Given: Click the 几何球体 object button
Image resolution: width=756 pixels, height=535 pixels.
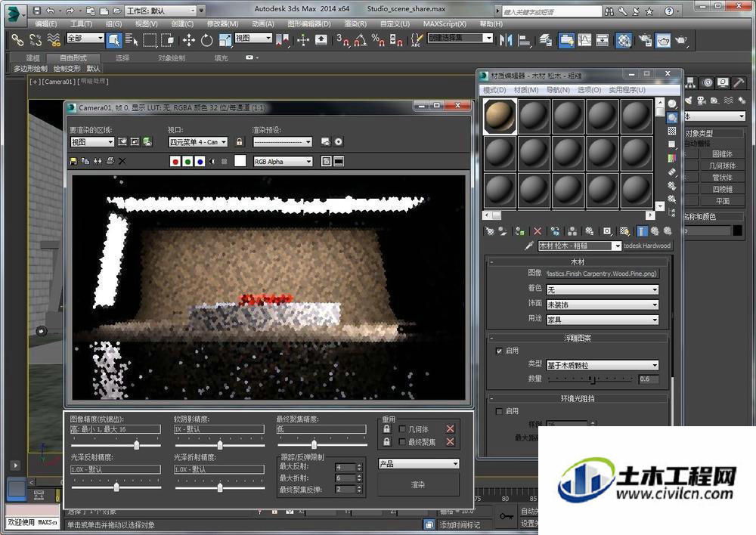Looking at the screenshot, I should coord(722,165).
